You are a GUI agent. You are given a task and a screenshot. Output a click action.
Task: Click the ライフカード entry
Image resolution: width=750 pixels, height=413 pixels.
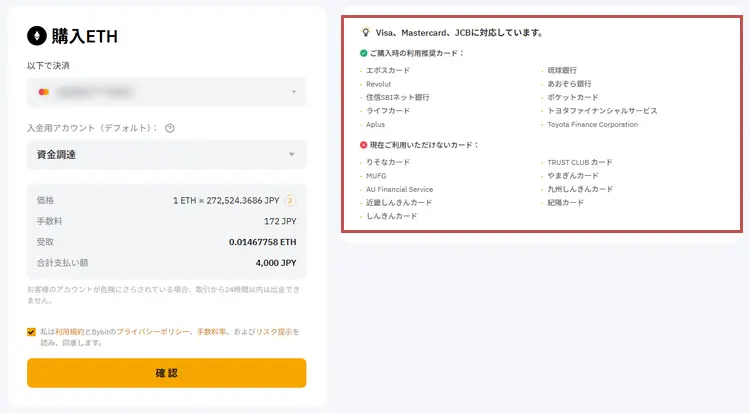pyautogui.click(x=388, y=111)
